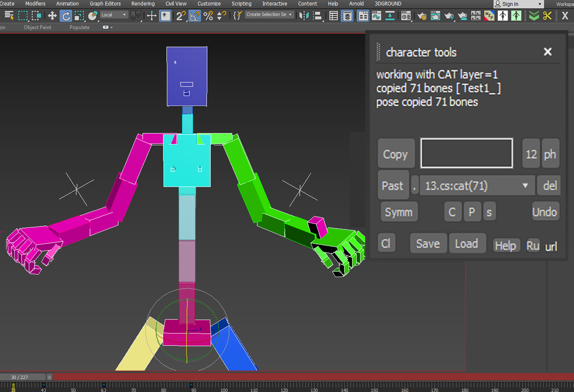Screen dimensions: 574x392
Task: Open the Scripting menu
Action: point(241,3)
